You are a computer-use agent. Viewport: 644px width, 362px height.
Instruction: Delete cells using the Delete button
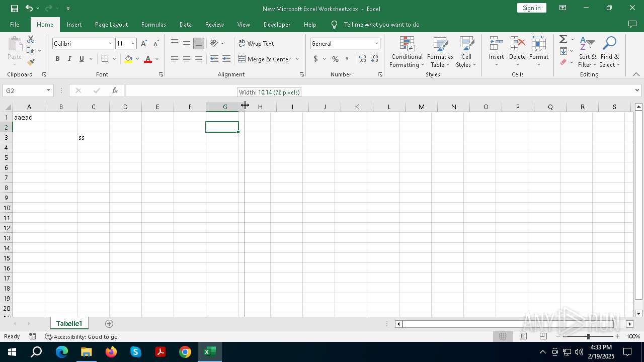click(517, 52)
